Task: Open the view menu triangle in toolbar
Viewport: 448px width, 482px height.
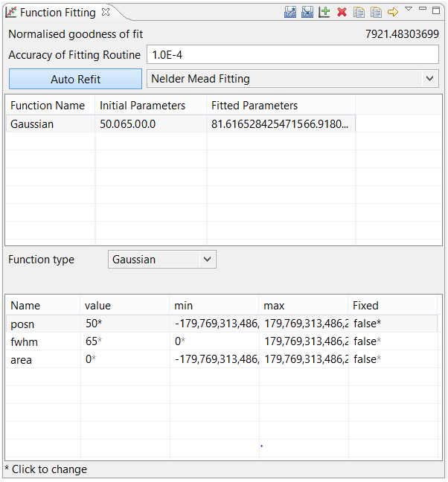Action: point(409,9)
